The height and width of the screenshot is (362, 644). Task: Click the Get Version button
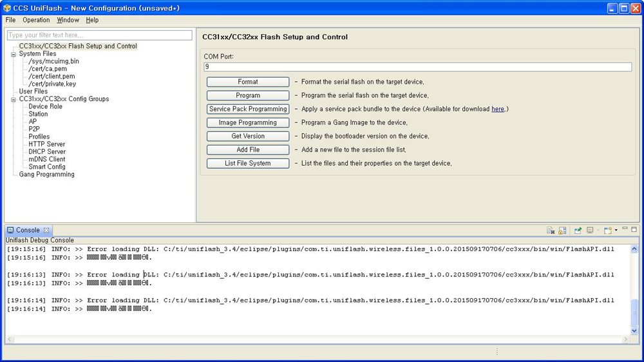coord(248,136)
